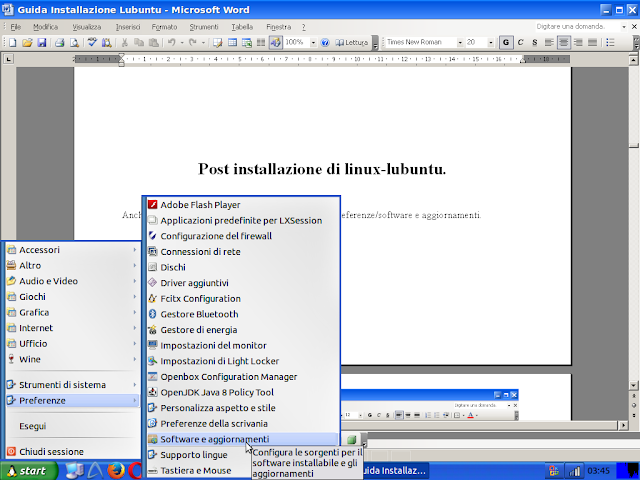Open the File menu
This screenshot has width=640, height=480.
pyautogui.click(x=16, y=27)
